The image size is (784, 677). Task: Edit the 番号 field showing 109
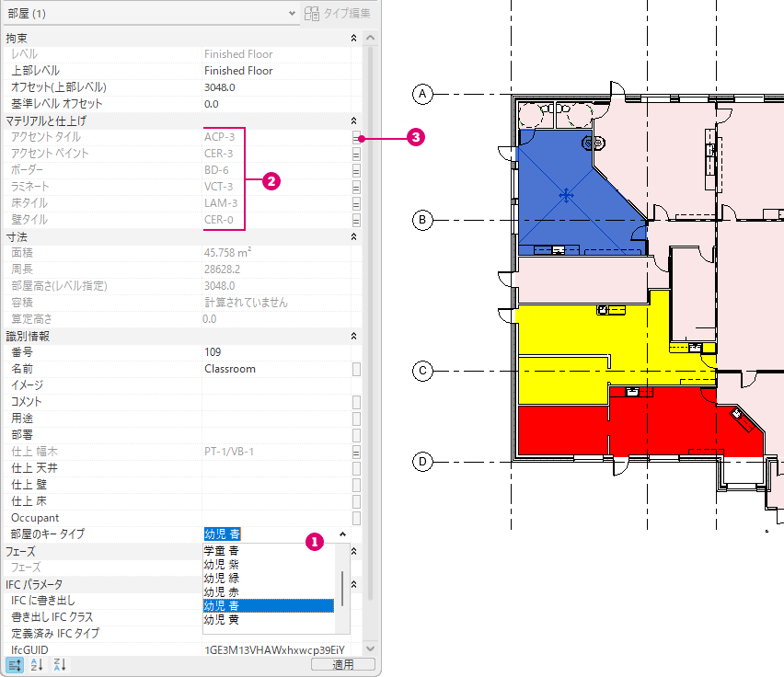276,352
